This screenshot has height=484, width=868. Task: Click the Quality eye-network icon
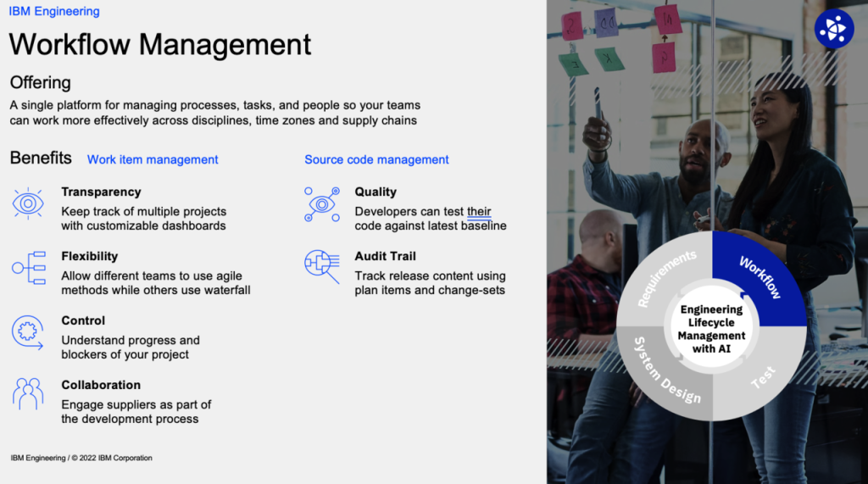321,204
